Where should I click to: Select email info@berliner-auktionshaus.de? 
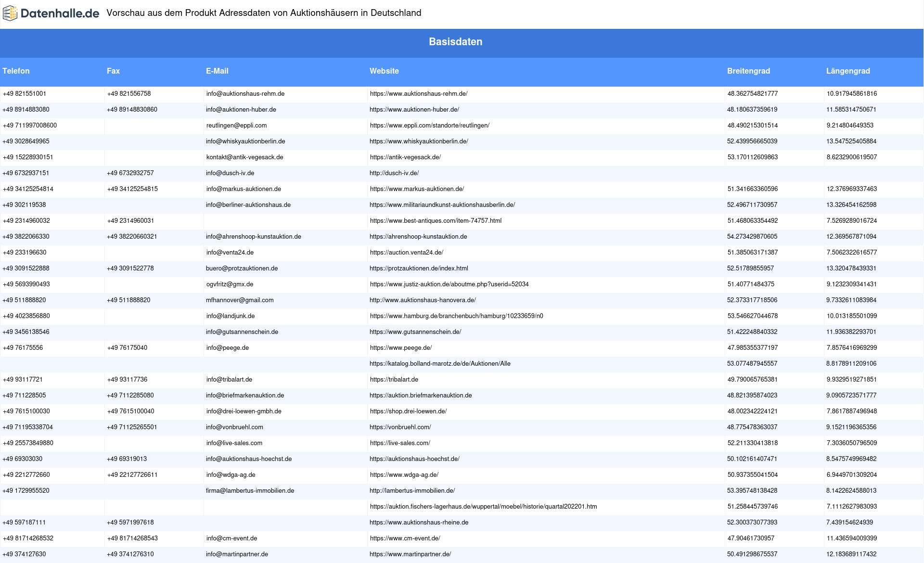(x=248, y=205)
